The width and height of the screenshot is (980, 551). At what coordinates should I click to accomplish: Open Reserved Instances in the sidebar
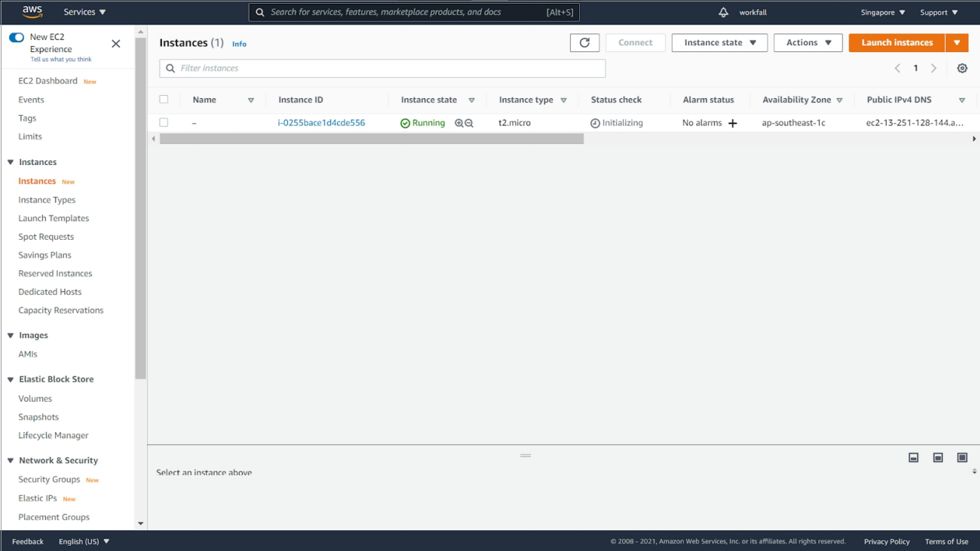[55, 273]
